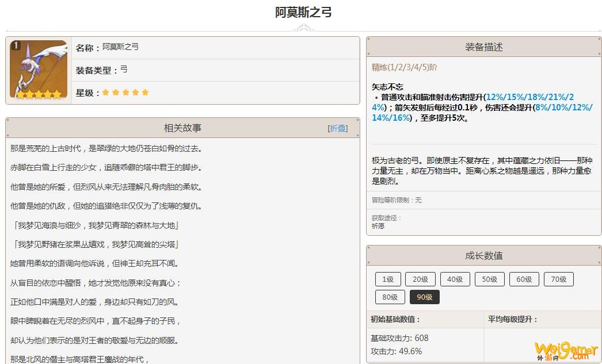602x364 pixels.
Task: Select the 1级 level tab
Action: click(x=388, y=279)
